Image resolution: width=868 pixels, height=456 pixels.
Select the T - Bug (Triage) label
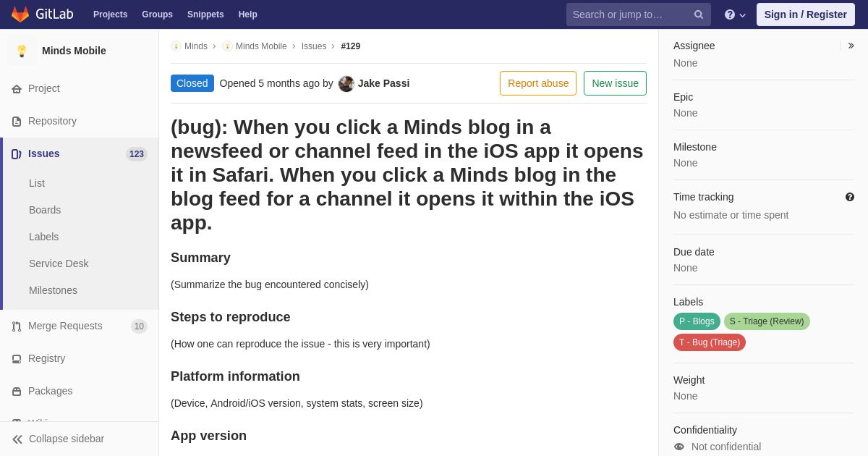(710, 342)
